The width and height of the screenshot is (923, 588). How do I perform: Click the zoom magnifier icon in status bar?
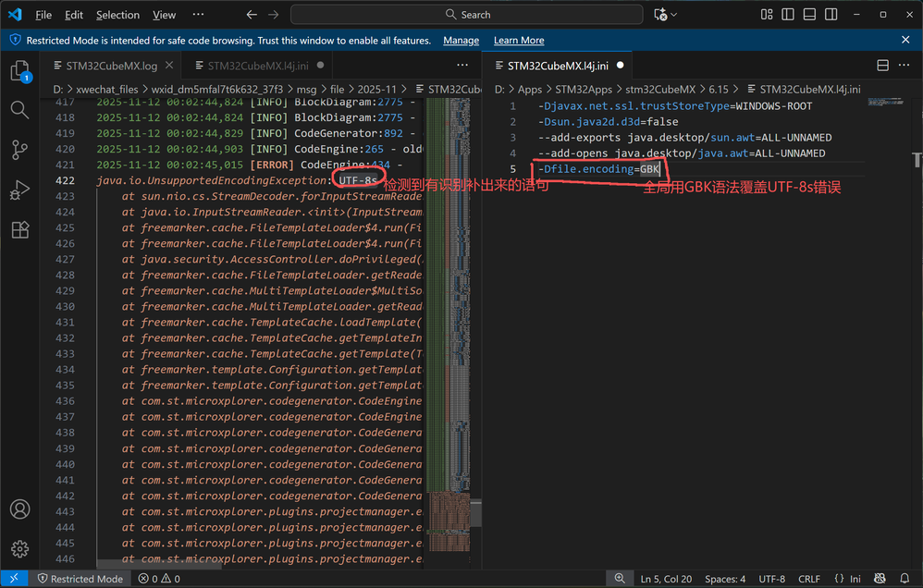[x=620, y=579]
